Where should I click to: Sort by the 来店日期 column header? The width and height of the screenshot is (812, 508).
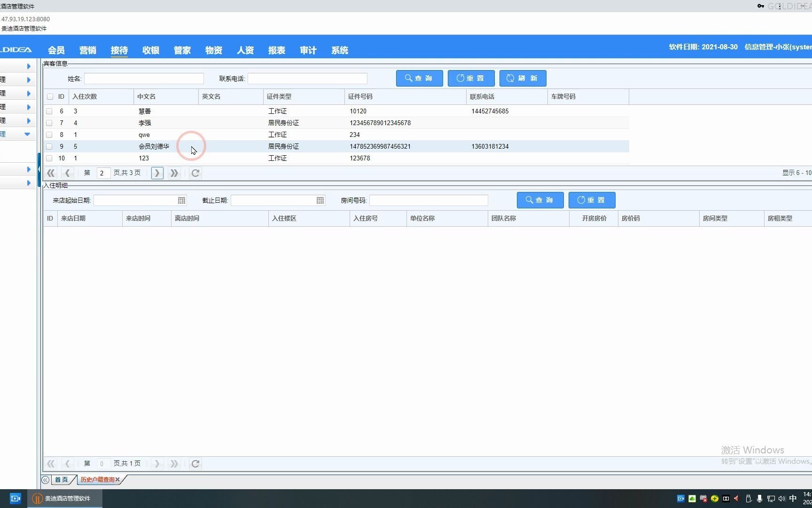pos(90,218)
